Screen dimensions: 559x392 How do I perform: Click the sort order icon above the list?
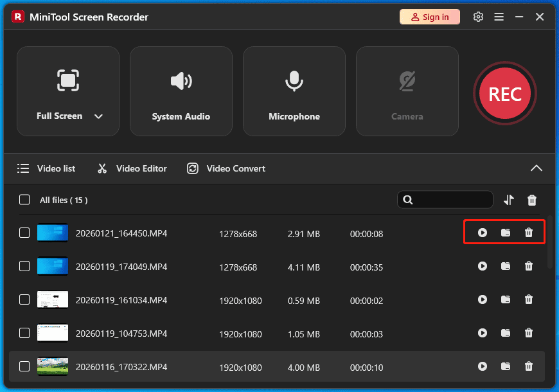click(508, 200)
